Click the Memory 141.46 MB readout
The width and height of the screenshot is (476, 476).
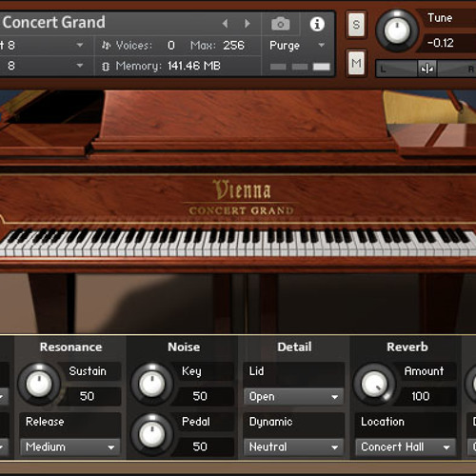pos(193,66)
